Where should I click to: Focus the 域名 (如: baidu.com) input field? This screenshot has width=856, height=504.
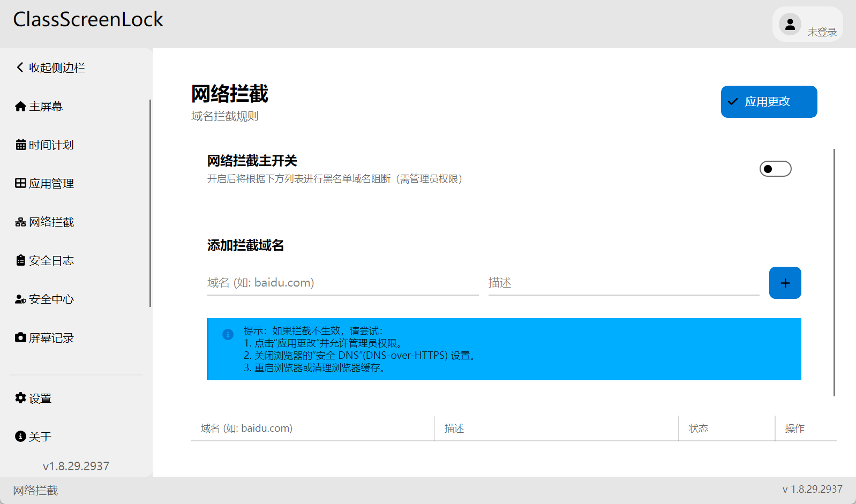tap(343, 283)
